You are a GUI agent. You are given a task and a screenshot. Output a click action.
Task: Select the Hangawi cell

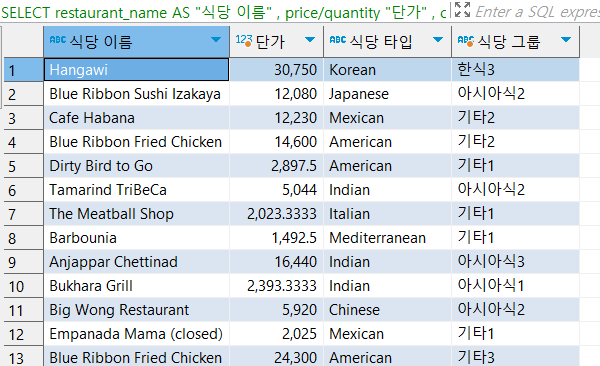(137, 70)
